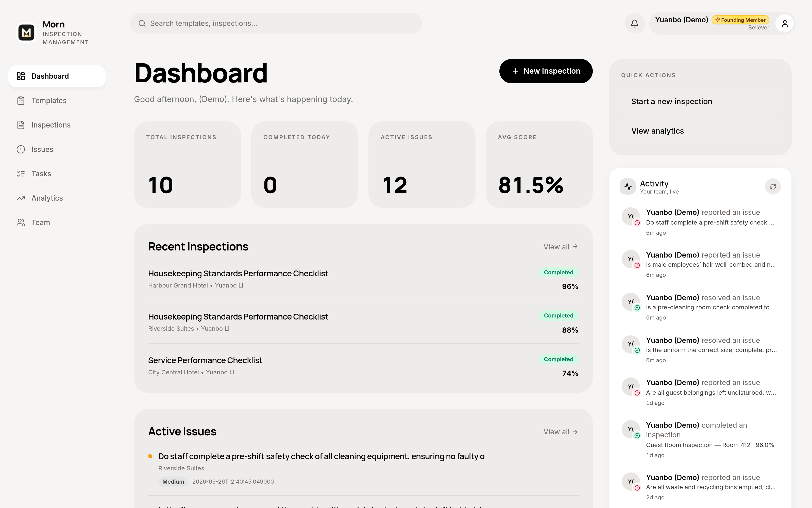The image size is (812, 508).
Task: Click the New Inspection button
Action: 546,71
